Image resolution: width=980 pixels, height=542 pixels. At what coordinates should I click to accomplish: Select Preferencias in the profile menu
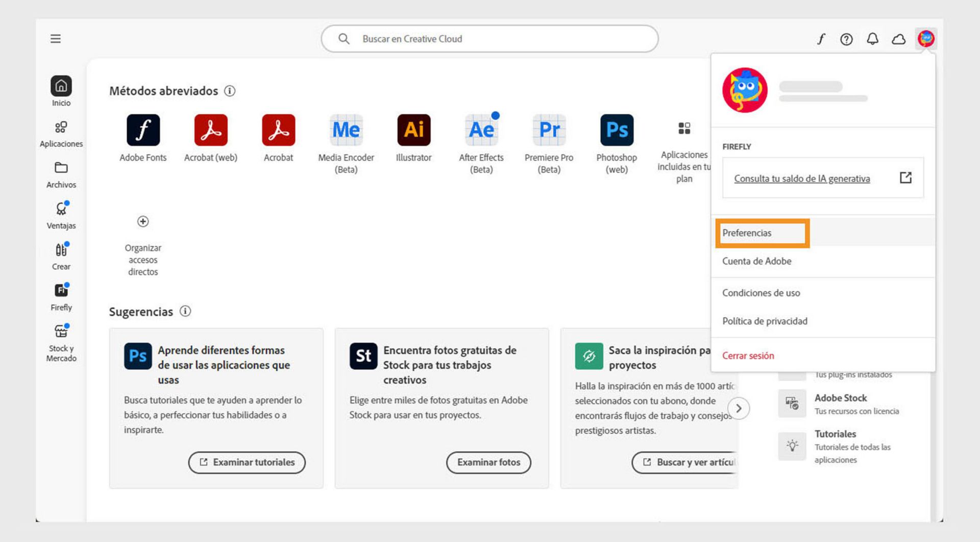point(823,233)
